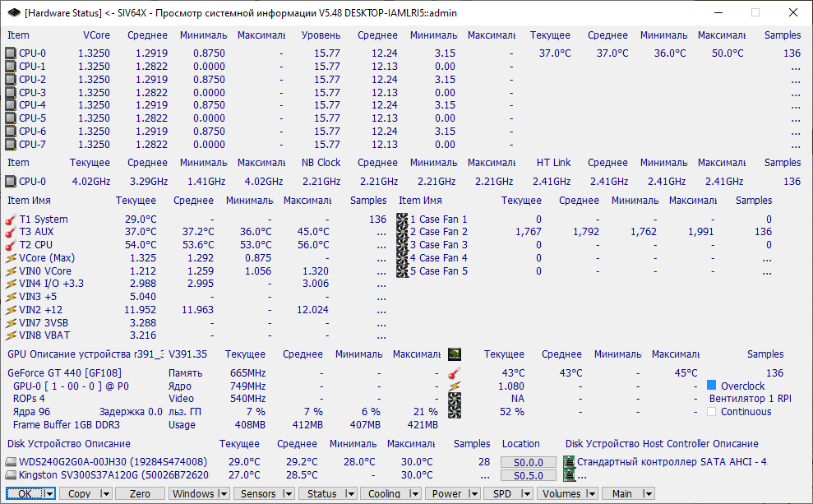Click the T1 System thermometer icon

pyautogui.click(x=11, y=220)
